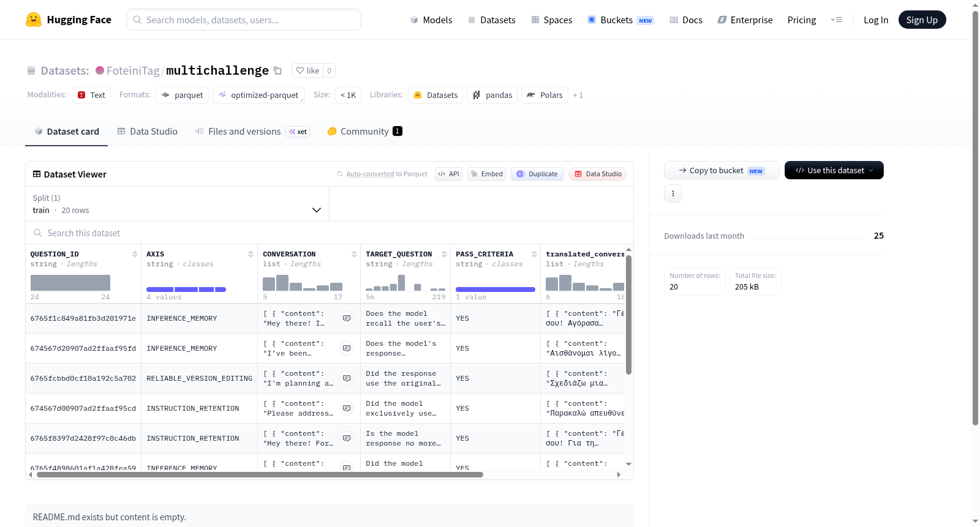
Task: Select cell RELIABLE_VERSION_EDITING
Action: [x=200, y=378]
